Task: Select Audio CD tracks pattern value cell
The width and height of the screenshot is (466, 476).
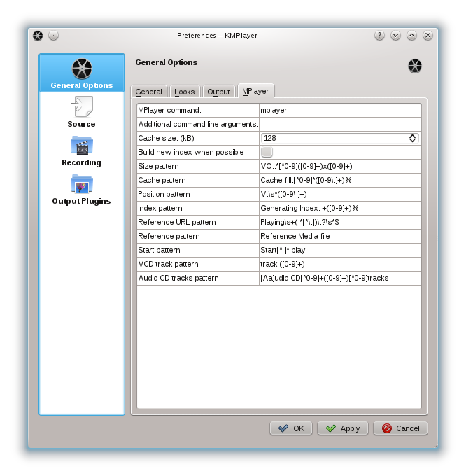Action: (x=340, y=278)
